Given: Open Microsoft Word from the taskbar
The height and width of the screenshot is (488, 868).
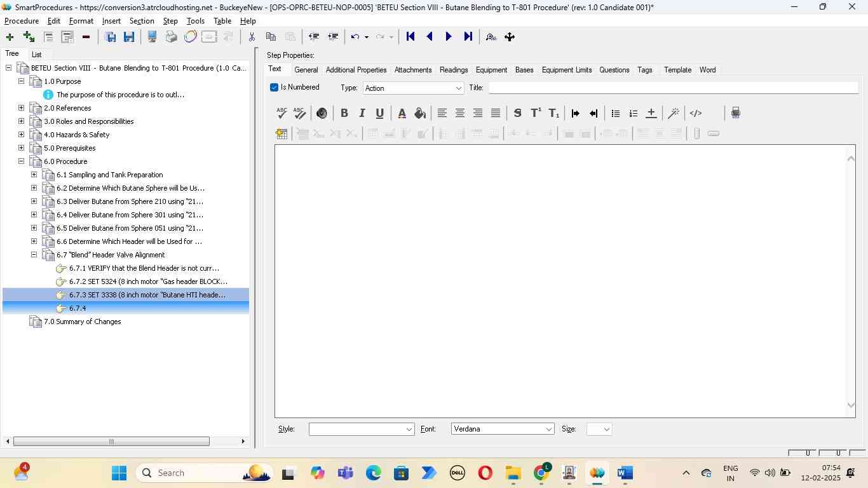Looking at the screenshot, I should [625, 473].
